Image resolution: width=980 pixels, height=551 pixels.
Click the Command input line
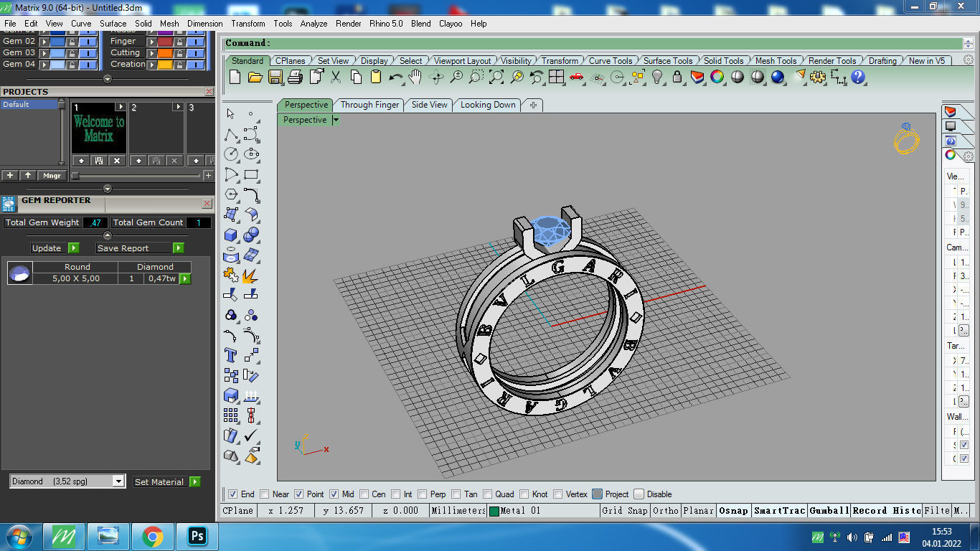tap(593, 43)
